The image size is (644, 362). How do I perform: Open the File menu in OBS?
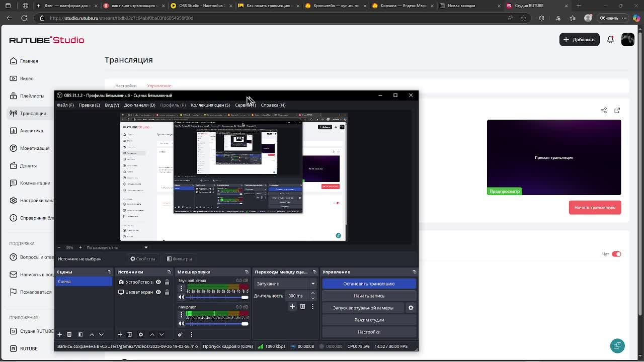(x=65, y=105)
